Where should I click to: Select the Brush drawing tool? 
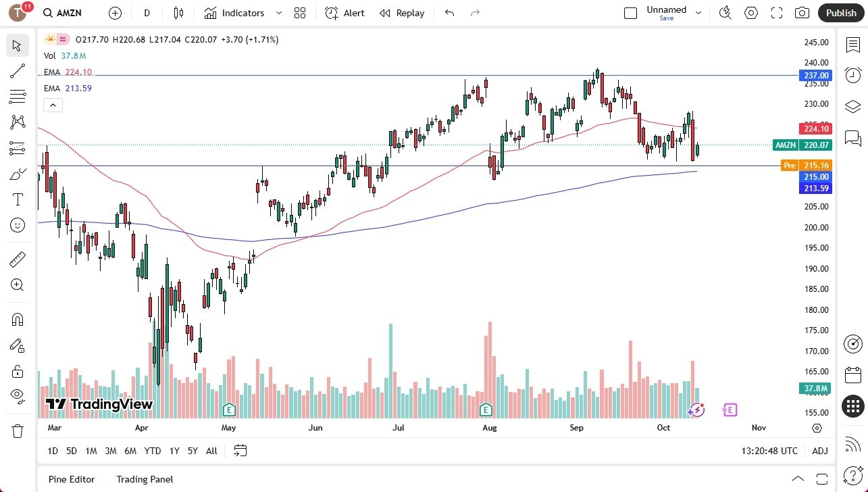pyautogui.click(x=17, y=174)
